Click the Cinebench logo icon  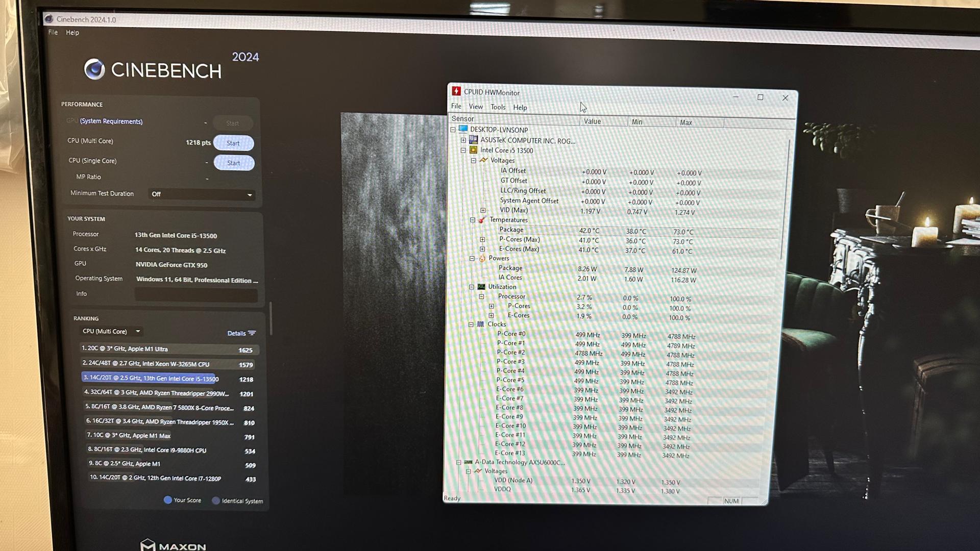click(94, 69)
